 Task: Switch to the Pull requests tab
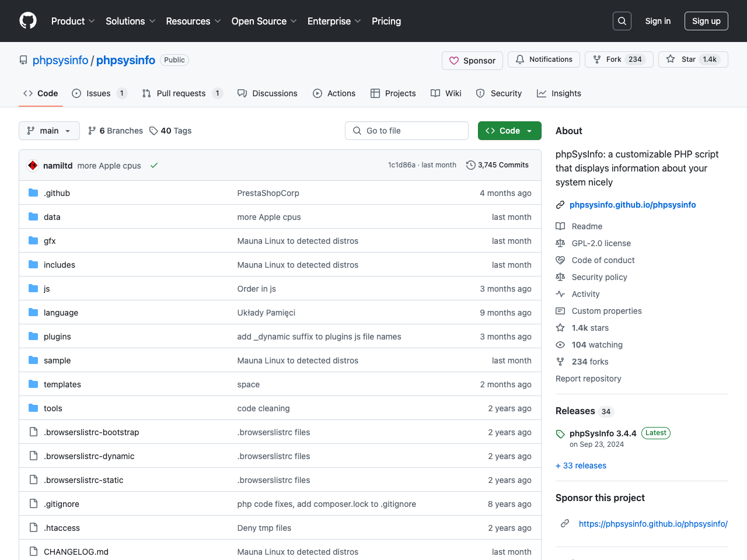coord(182,93)
